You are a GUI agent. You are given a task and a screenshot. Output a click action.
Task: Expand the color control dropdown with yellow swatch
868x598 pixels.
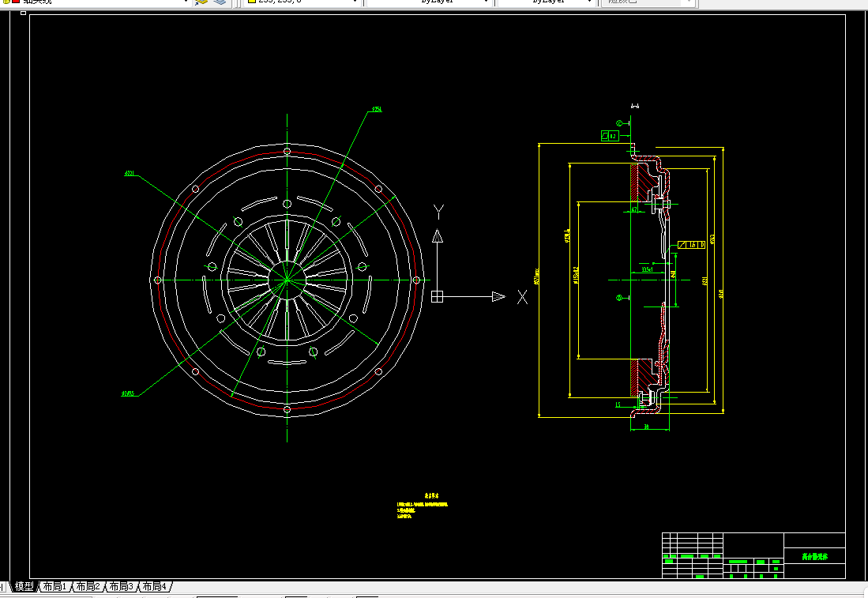pyautogui.click(x=355, y=2)
